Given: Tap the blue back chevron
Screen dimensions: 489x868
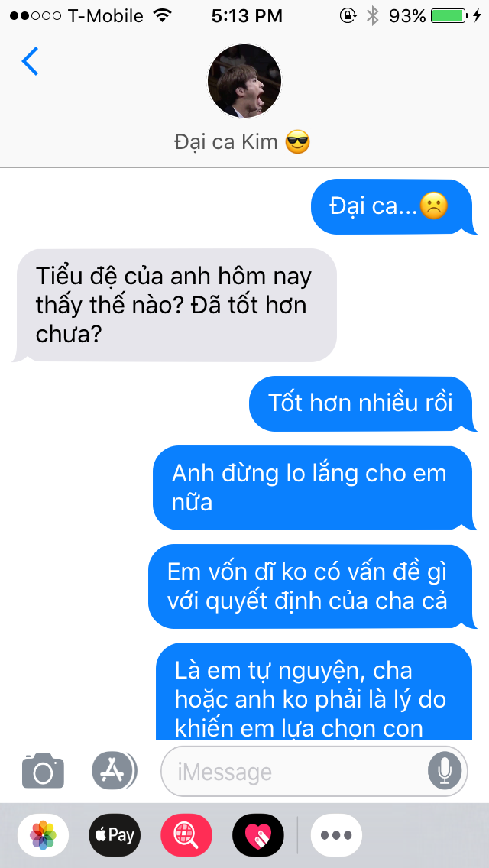Looking at the screenshot, I should click(30, 61).
